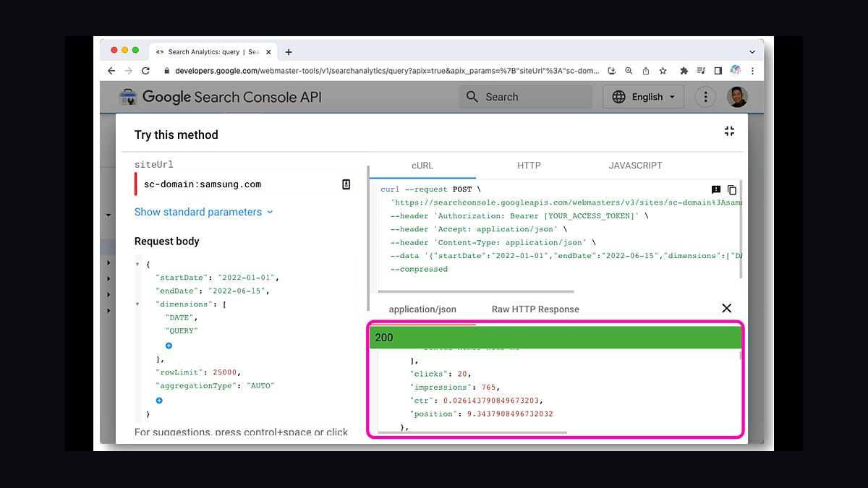Click the aggregationType value "AUTO"
Screen dimensions: 868x488
[260, 385]
